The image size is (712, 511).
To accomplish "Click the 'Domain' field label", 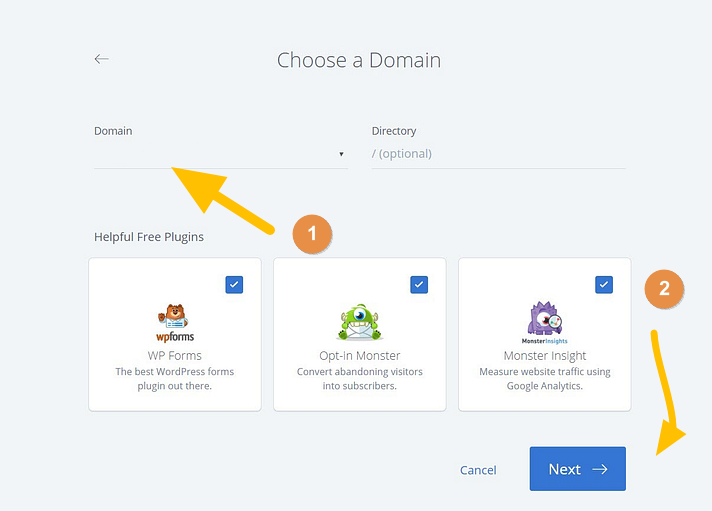I will point(113,131).
